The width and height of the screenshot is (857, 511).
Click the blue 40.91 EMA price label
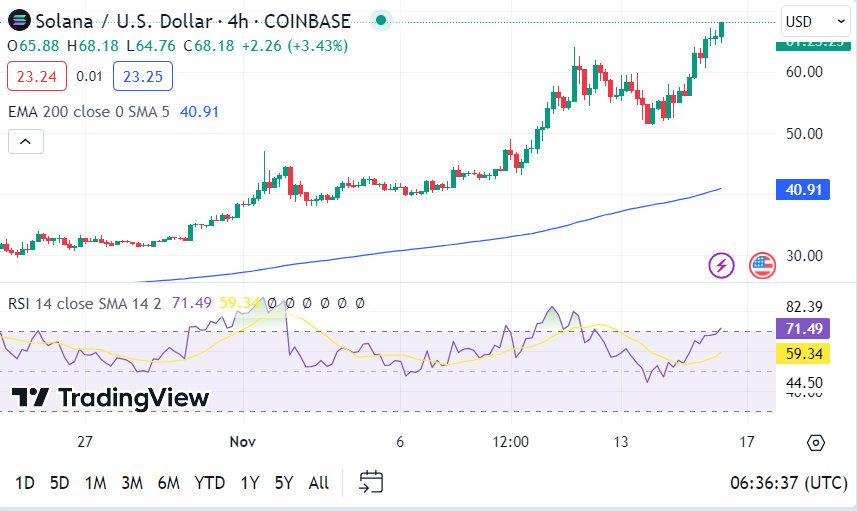coord(803,190)
